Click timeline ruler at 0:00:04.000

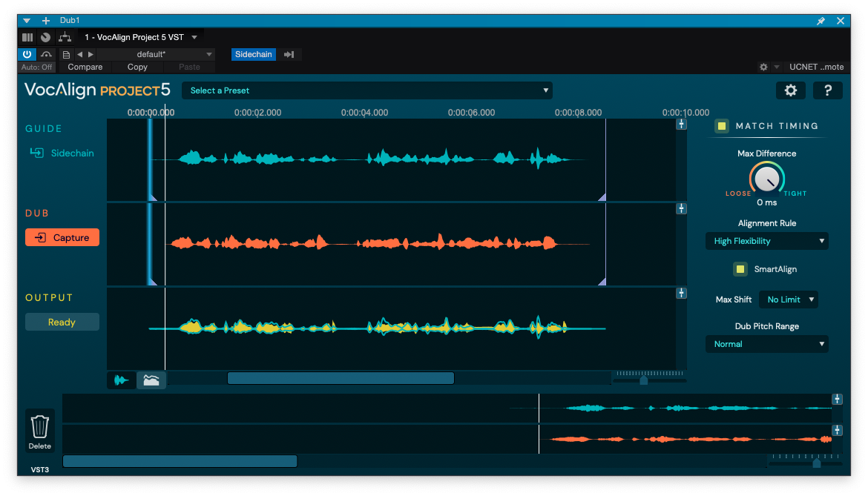364,113
